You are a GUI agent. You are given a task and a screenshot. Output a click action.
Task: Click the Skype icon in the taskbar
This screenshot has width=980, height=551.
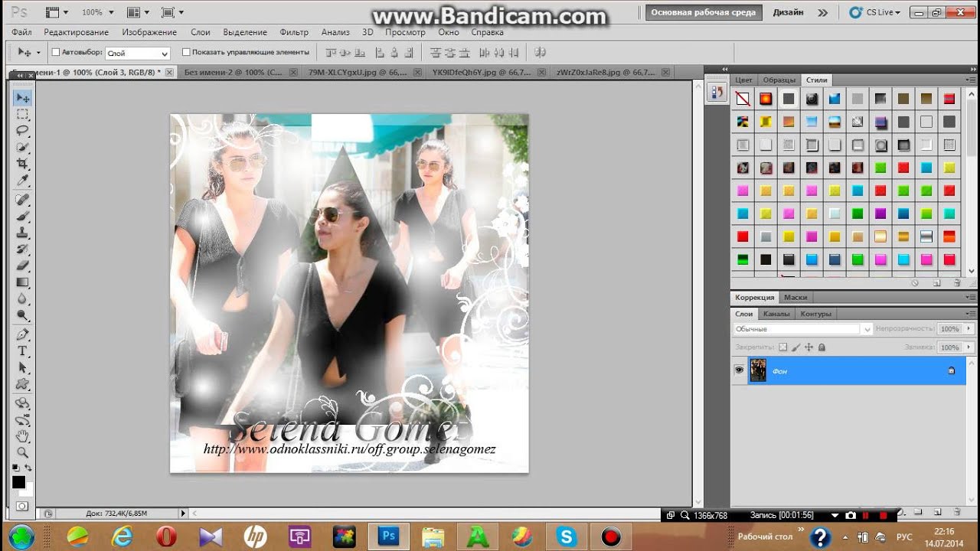pos(567,536)
